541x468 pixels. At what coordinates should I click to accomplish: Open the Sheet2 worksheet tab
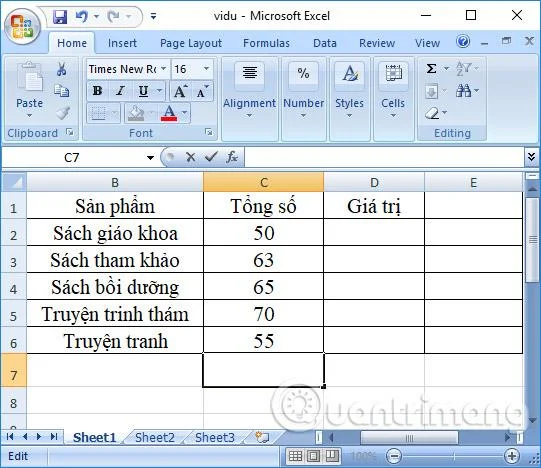(x=155, y=438)
